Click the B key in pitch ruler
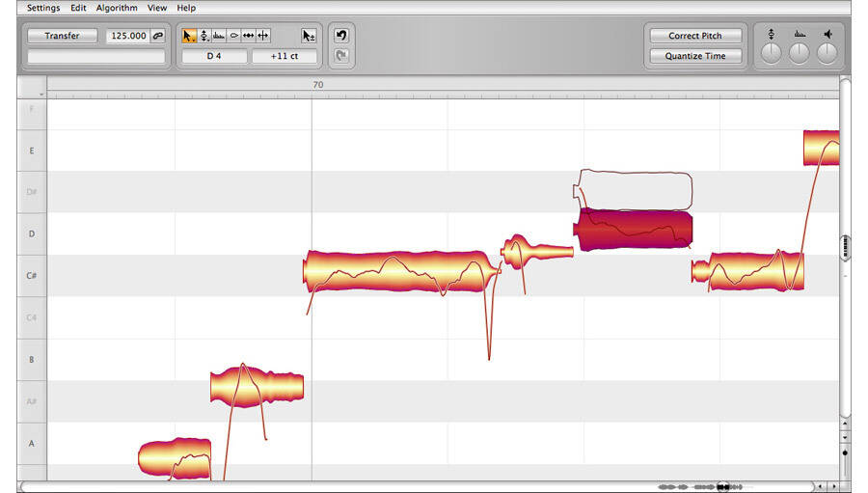This screenshot has height=493, width=868. coord(32,360)
